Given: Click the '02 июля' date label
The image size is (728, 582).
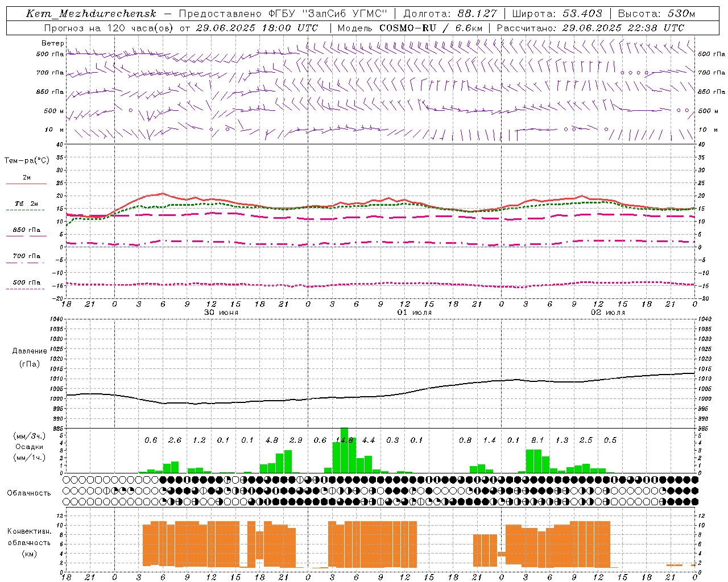Looking at the screenshot, I should coord(608,313).
